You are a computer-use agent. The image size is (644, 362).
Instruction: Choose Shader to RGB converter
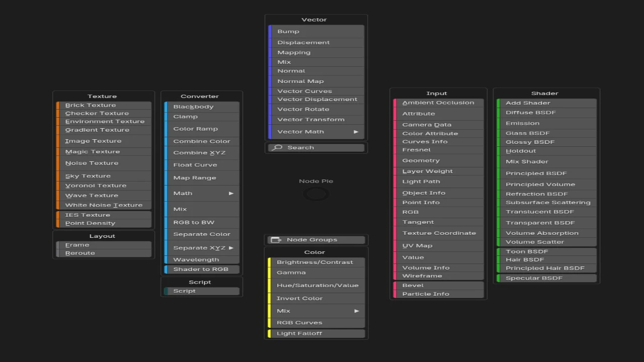(x=201, y=269)
